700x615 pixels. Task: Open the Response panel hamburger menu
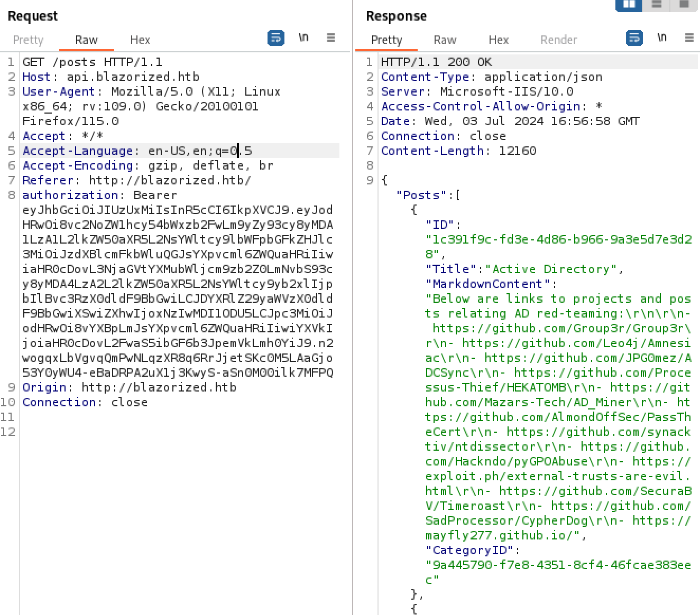[689, 38]
